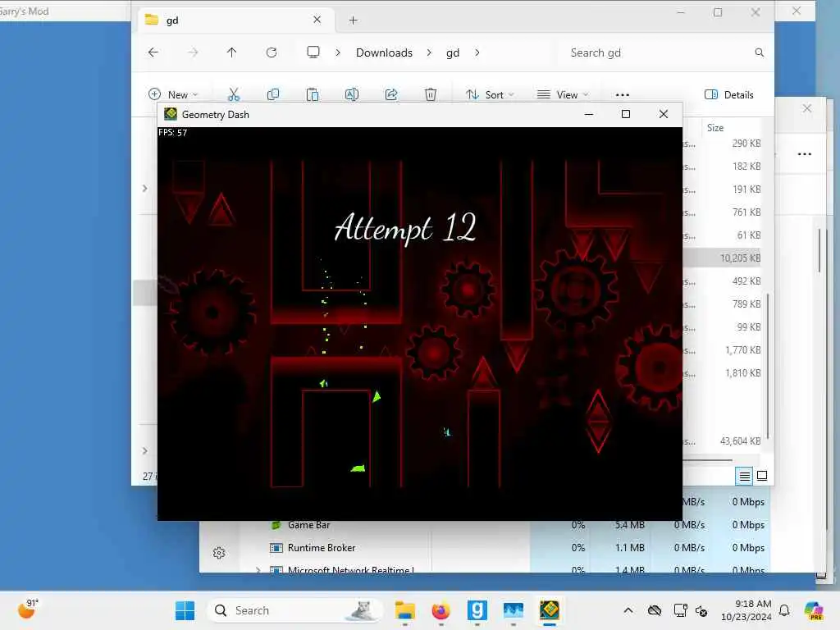The image size is (840, 630).
Task: Open the three-dot menu in the background window
Action: pos(804,153)
